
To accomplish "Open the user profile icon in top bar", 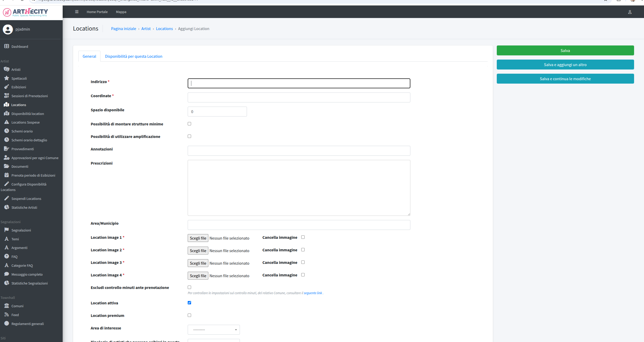I will coord(630,12).
